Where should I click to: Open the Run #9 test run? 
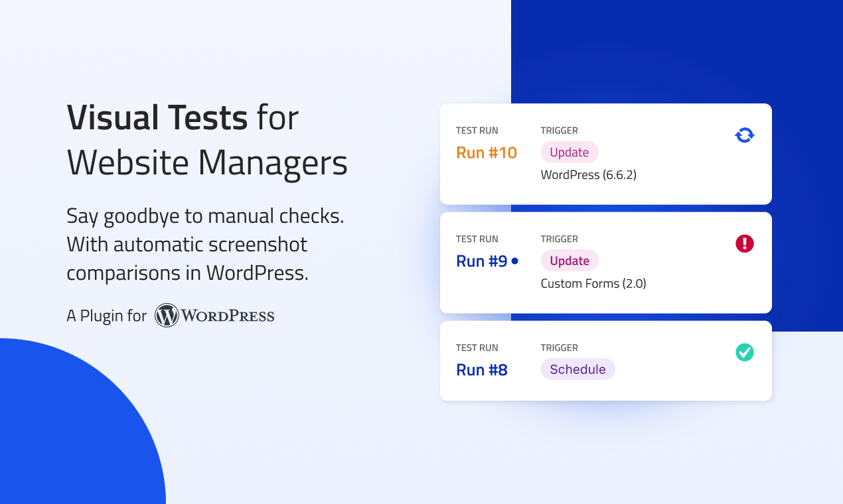[x=482, y=261]
